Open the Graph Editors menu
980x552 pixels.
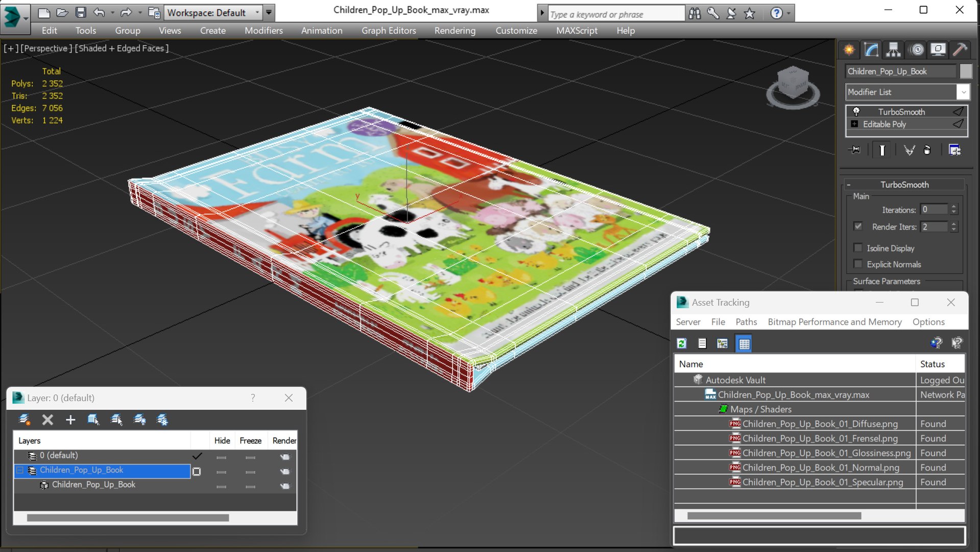pos(389,31)
